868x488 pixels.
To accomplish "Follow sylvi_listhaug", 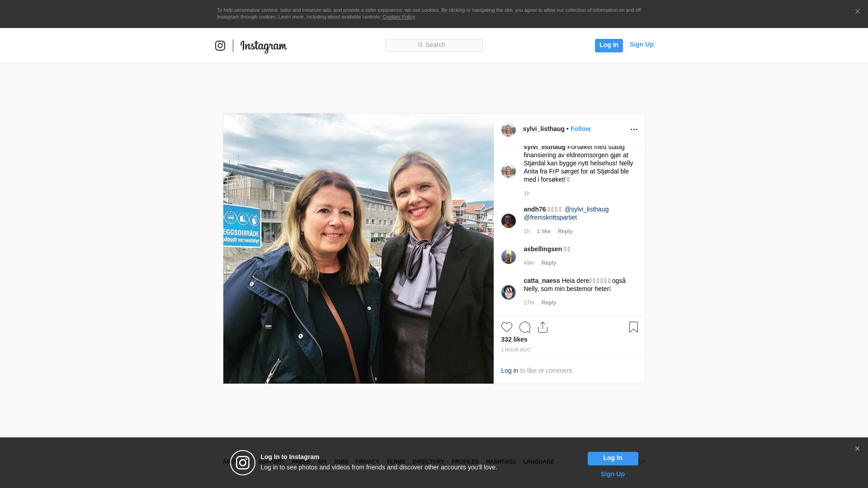I will click(580, 129).
